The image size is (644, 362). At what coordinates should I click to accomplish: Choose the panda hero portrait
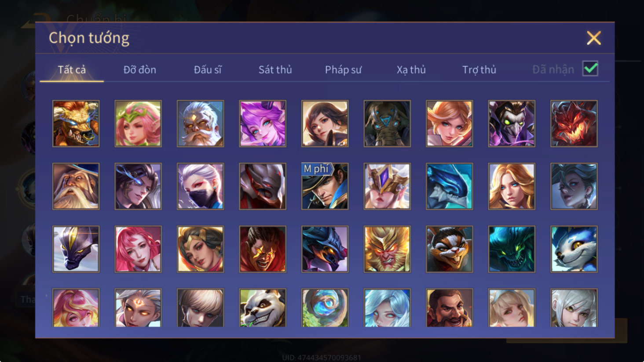pos(263,308)
